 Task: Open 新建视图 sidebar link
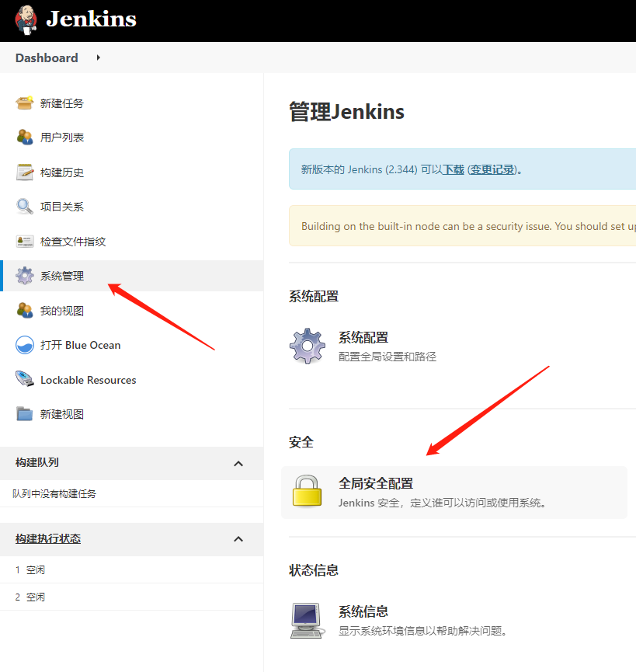pyautogui.click(x=61, y=414)
